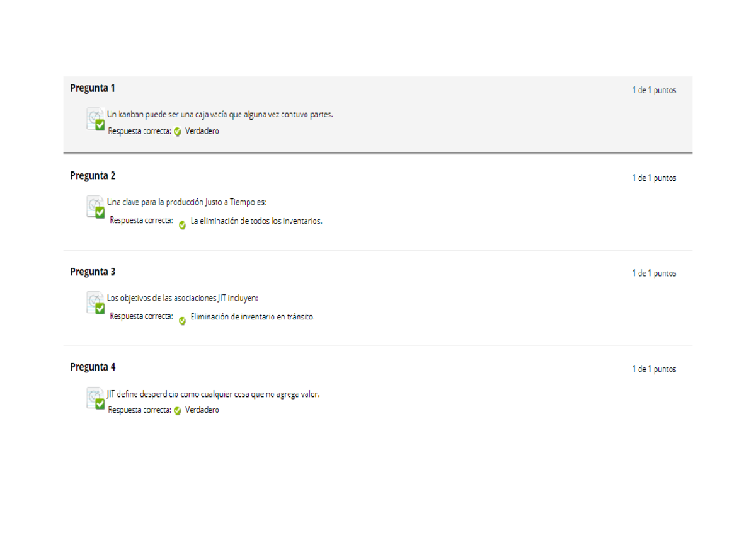
Task: Click green checkmark beside 'Eliminación de inventario en tránsito'
Action: (x=182, y=321)
